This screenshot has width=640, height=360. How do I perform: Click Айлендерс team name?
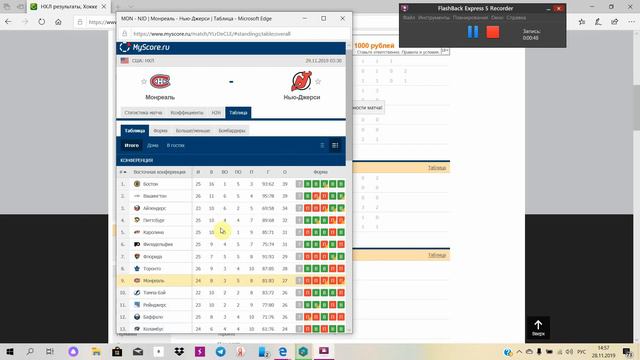click(x=154, y=208)
